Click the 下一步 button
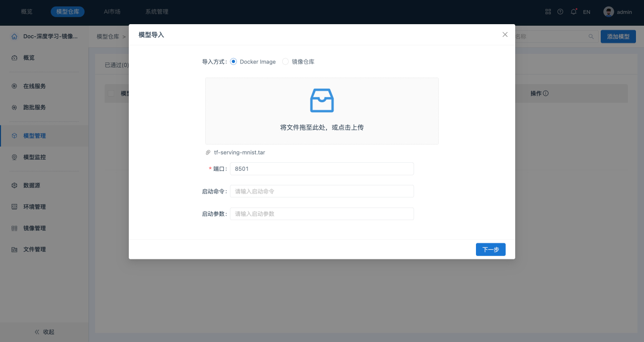This screenshot has height=342, width=644. click(491, 249)
